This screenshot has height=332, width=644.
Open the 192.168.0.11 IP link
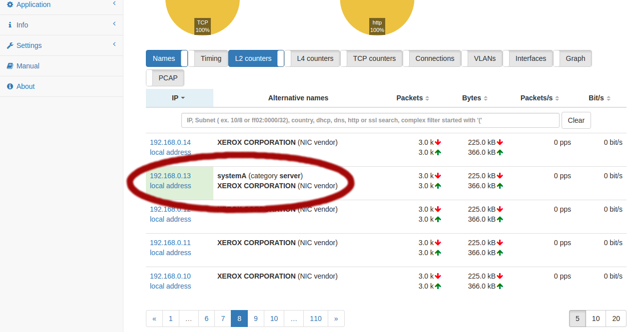pyautogui.click(x=170, y=243)
